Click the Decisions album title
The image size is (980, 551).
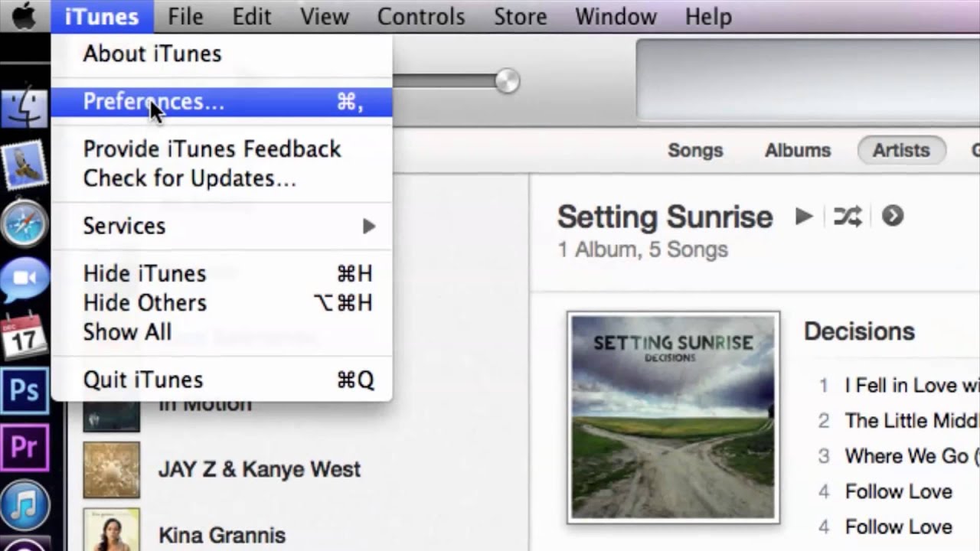click(x=859, y=331)
